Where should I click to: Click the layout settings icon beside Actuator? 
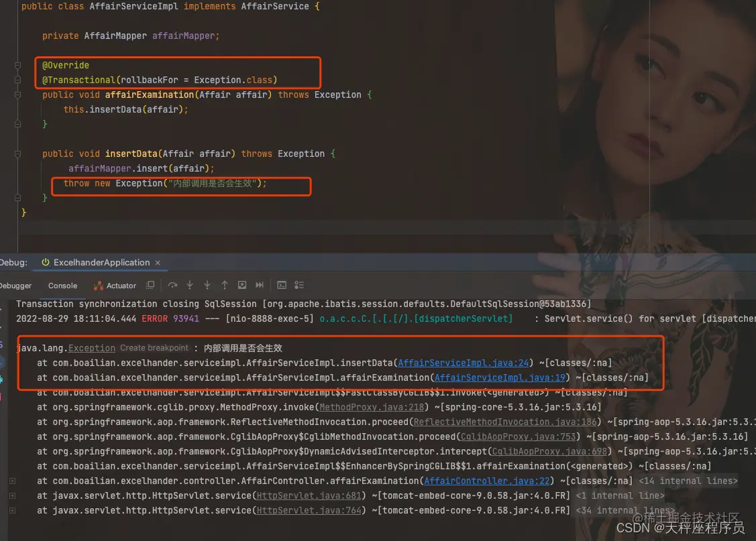click(x=150, y=285)
